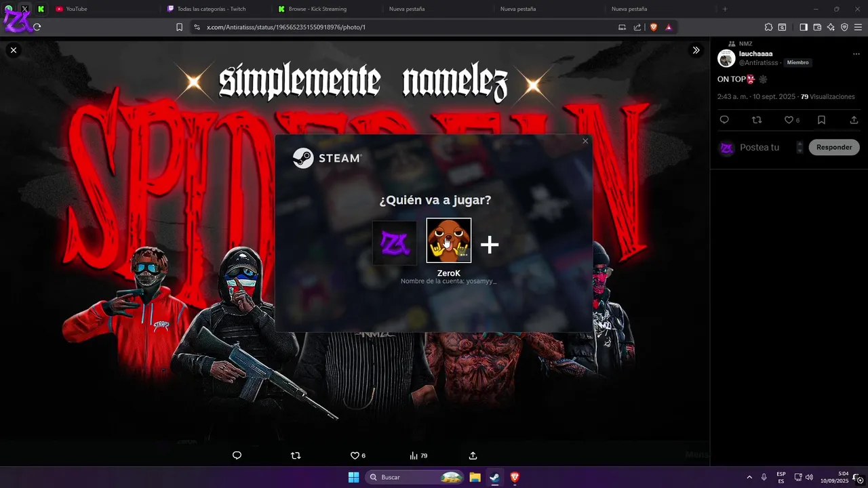
Task: Open the post's more options (three dots)
Action: pos(856,54)
